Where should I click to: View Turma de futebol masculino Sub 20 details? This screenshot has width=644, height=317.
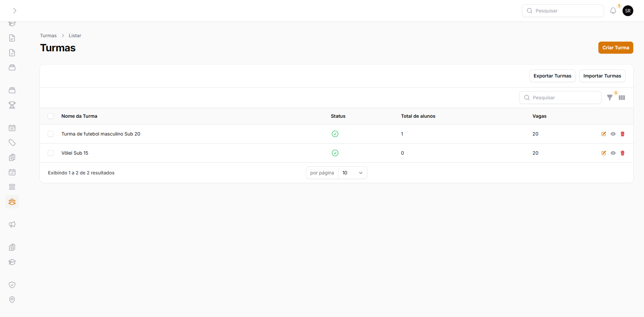[613, 134]
